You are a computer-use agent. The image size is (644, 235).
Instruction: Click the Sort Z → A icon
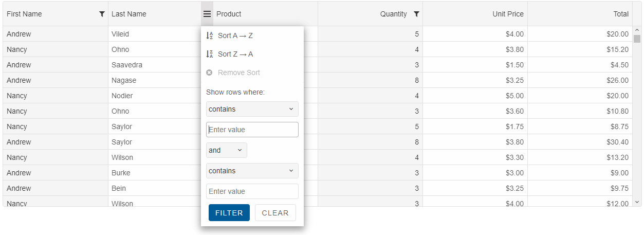coord(210,54)
